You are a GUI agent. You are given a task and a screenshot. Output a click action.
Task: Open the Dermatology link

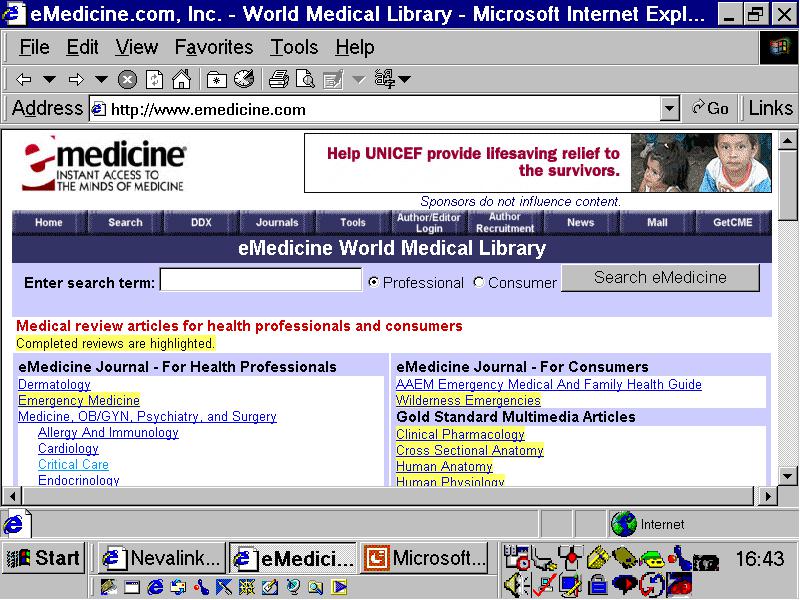click(x=54, y=384)
